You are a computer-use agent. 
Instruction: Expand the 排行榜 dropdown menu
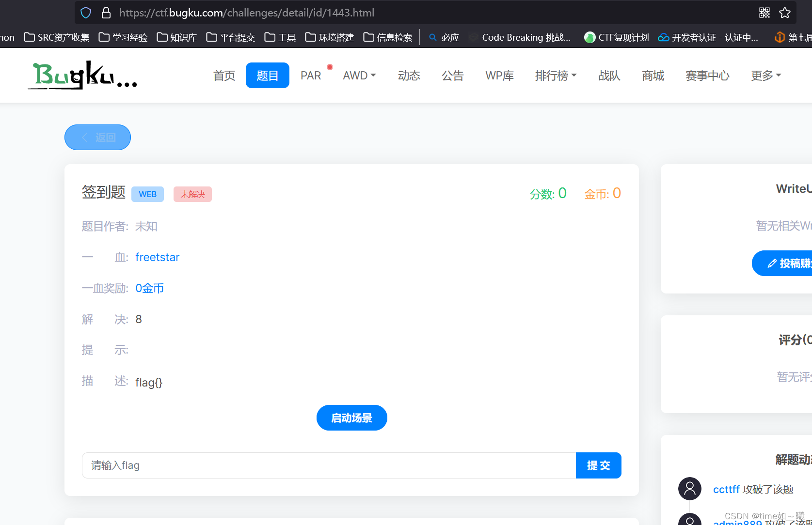(556, 76)
